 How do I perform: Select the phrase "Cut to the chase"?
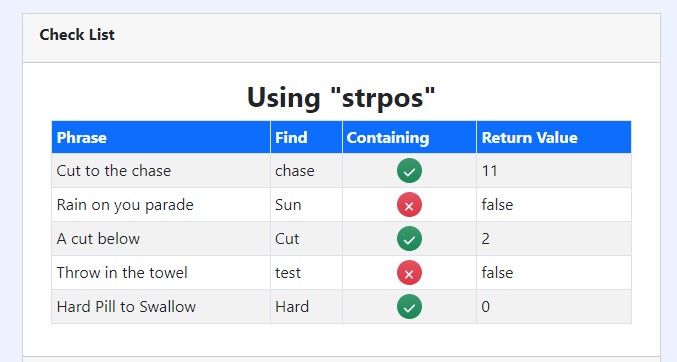[114, 171]
